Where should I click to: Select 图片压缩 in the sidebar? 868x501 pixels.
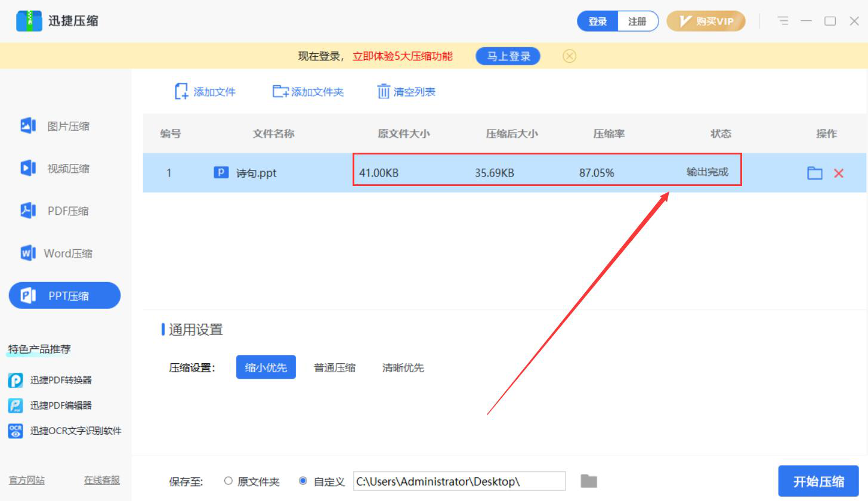pyautogui.click(x=55, y=126)
